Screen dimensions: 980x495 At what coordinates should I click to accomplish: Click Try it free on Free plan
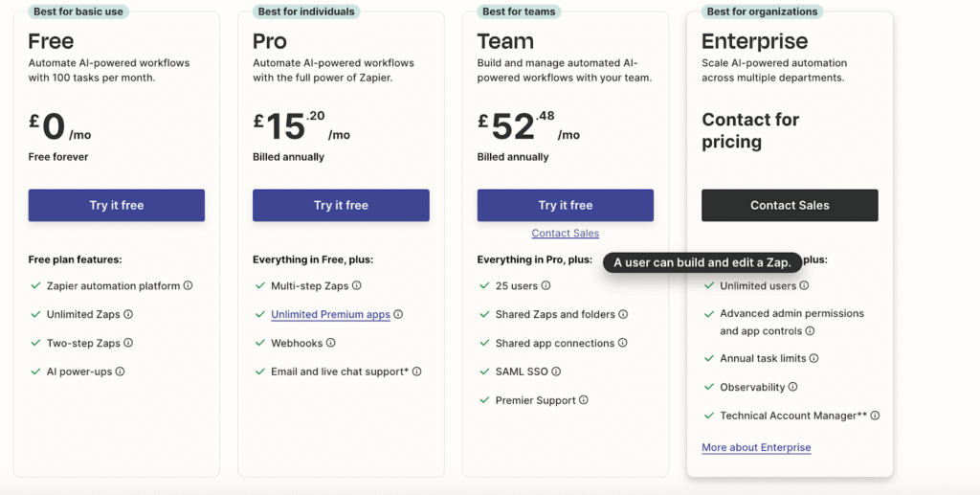coord(117,205)
